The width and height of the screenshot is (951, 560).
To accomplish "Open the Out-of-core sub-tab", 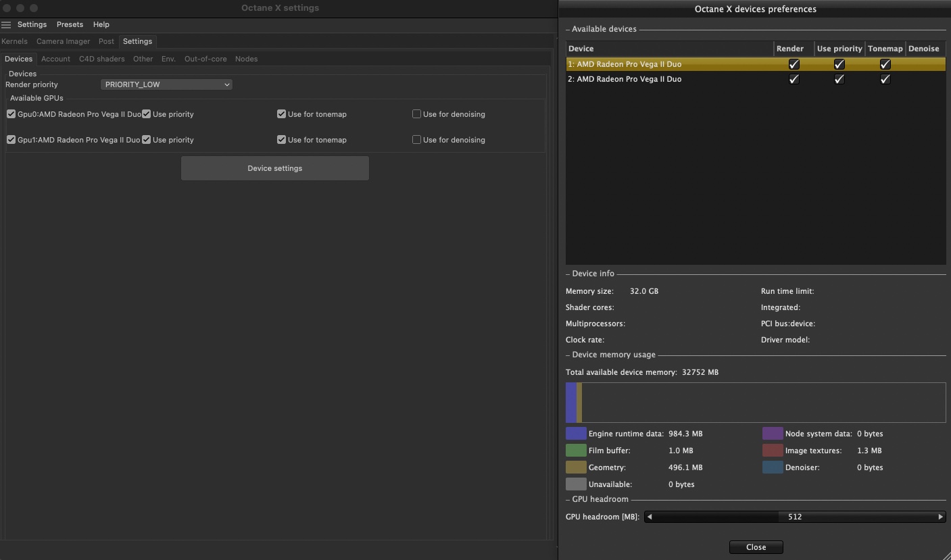I will [x=205, y=59].
